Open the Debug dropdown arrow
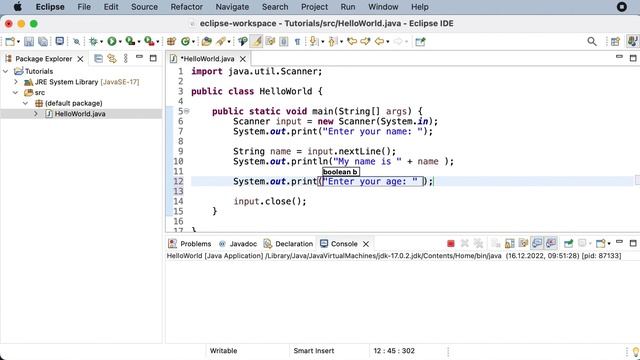Image resolution: width=640 pixels, height=360 pixels. pyautogui.click(x=101, y=42)
